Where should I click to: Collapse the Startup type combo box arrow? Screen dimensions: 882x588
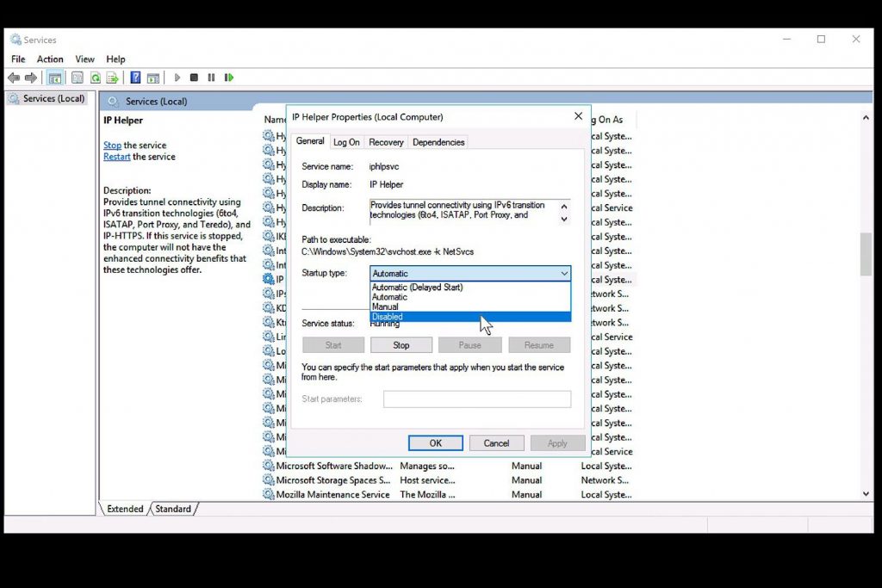pos(564,274)
